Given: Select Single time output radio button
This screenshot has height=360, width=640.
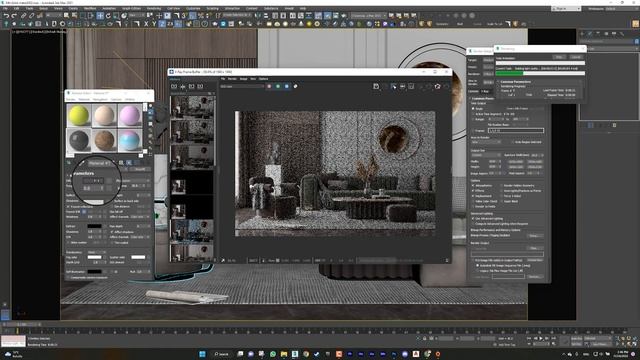Looking at the screenshot, I should [473, 109].
